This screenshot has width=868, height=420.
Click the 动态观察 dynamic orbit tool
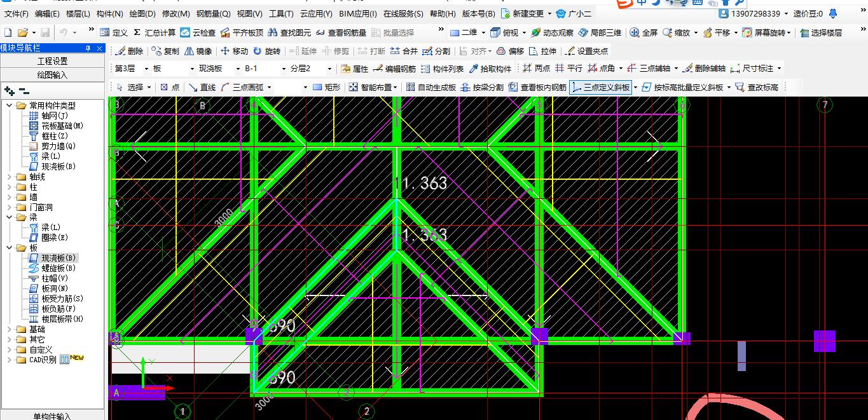pos(551,32)
